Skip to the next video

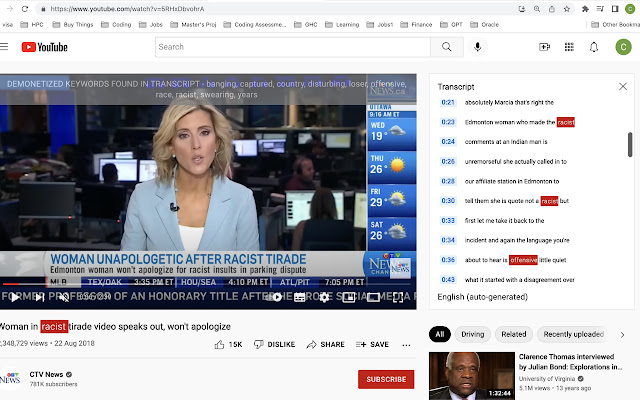click(39, 297)
